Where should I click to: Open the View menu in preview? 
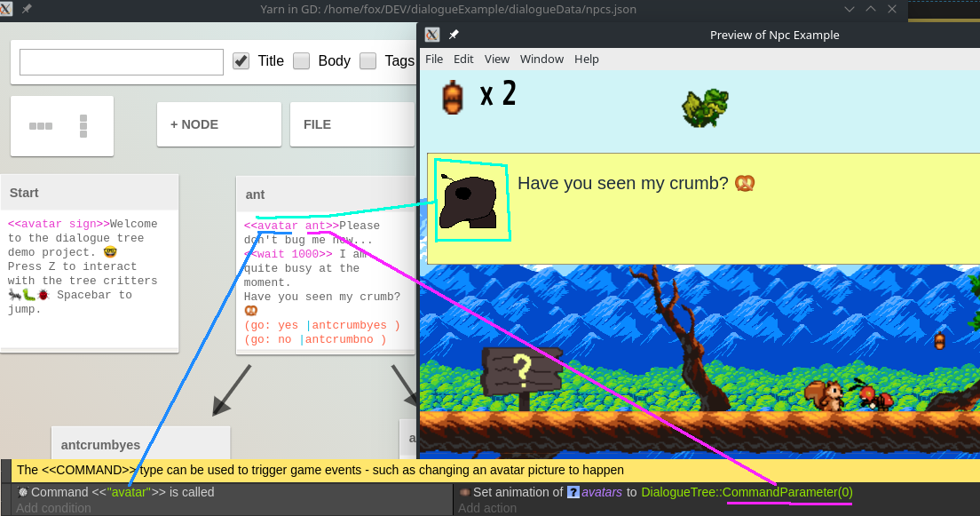[x=496, y=60]
